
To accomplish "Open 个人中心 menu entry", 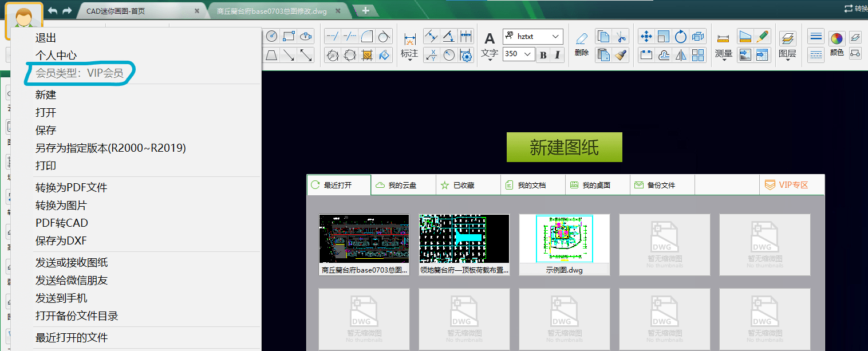I will [x=56, y=56].
